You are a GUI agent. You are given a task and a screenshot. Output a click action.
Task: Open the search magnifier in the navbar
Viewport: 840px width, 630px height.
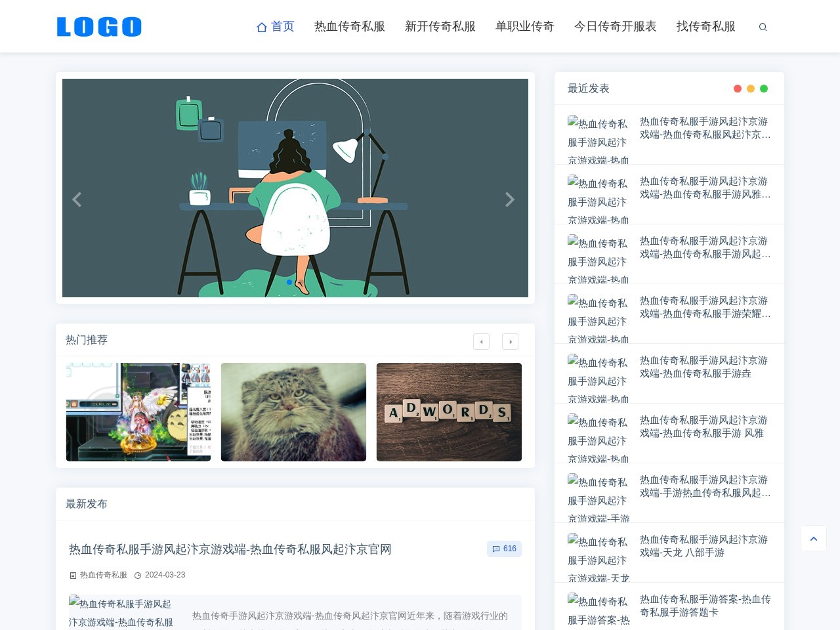[x=763, y=27]
